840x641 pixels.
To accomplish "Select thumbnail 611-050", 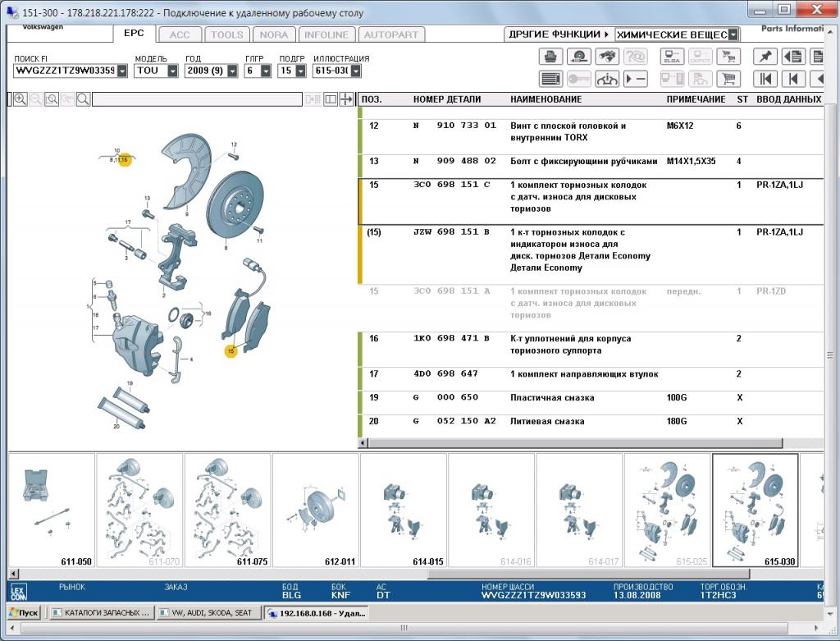I will (52, 511).
